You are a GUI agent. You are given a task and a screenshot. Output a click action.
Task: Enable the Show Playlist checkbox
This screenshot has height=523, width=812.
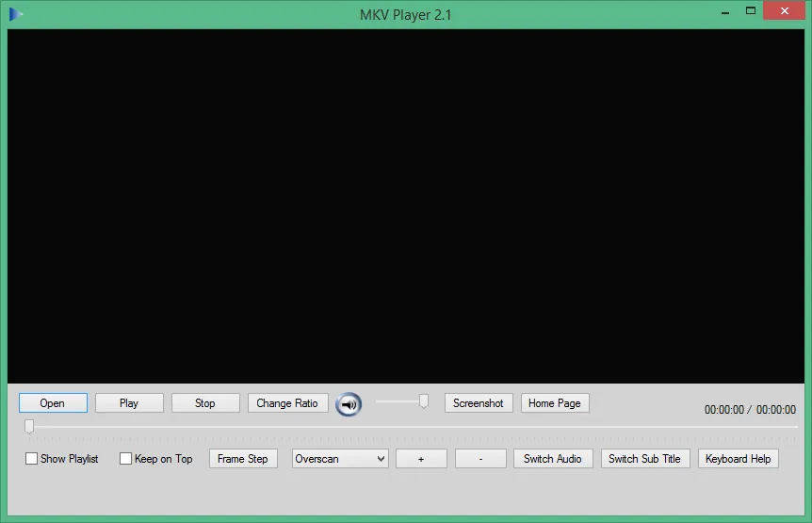coord(32,459)
